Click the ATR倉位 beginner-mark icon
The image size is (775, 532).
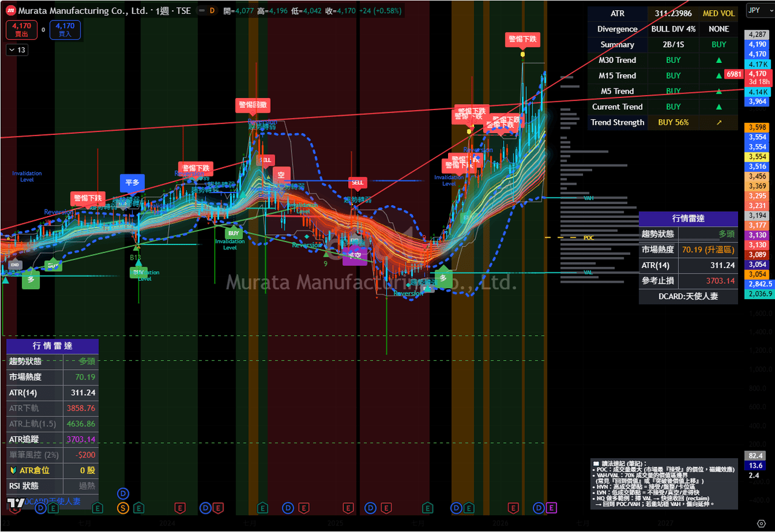click(x=13, y=470)
